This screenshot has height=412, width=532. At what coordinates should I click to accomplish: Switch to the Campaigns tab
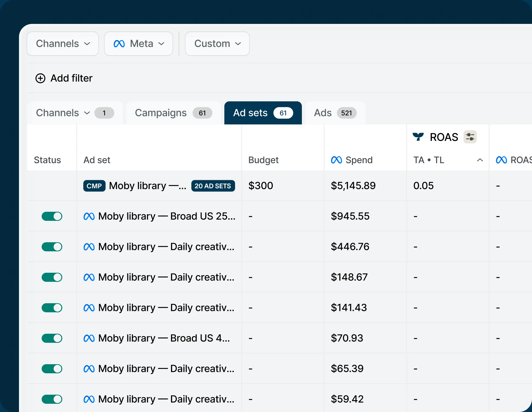[x=173, y=113]
